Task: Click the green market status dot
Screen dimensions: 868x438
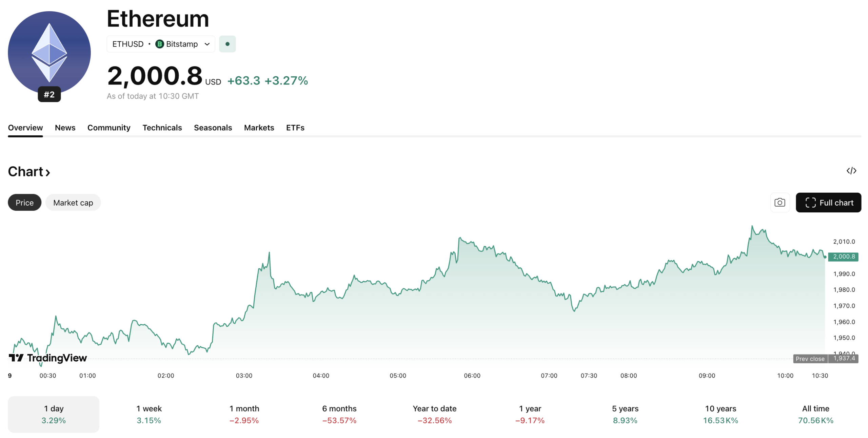Action: [227, 44]
